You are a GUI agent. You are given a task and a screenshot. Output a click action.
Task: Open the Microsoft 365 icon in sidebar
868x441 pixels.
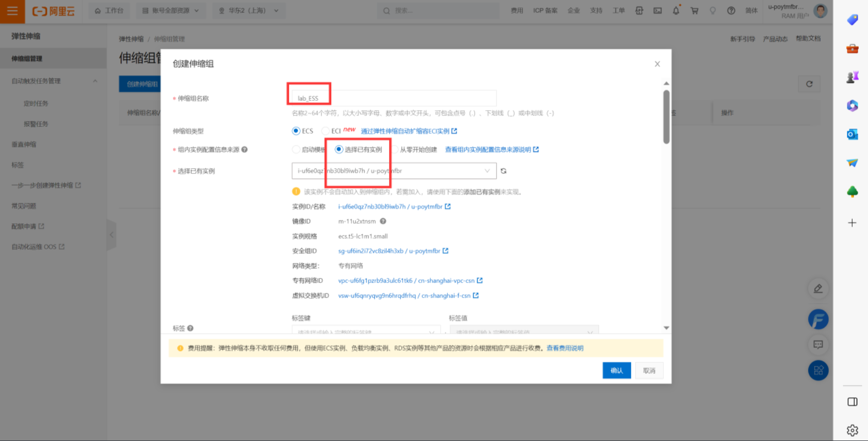coord(853,105)
